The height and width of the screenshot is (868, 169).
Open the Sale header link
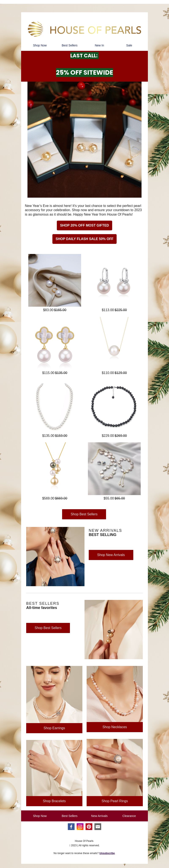point(129,46)
